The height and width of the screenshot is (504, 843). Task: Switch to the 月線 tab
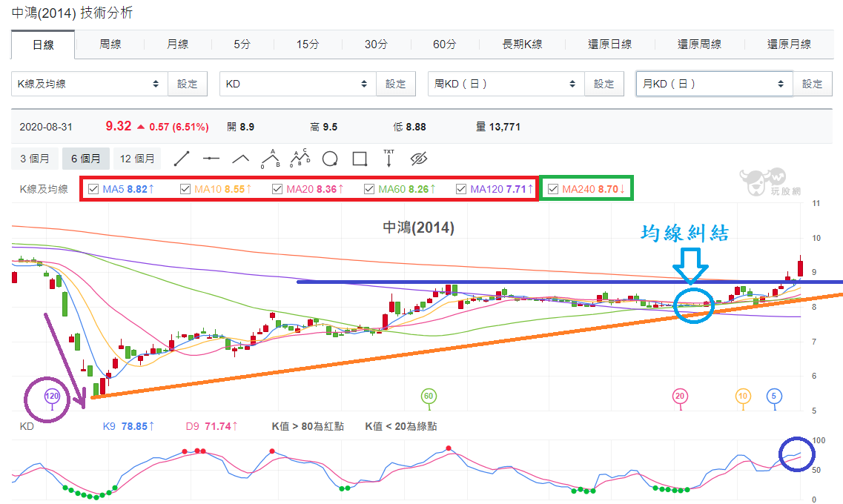(177, 44)
